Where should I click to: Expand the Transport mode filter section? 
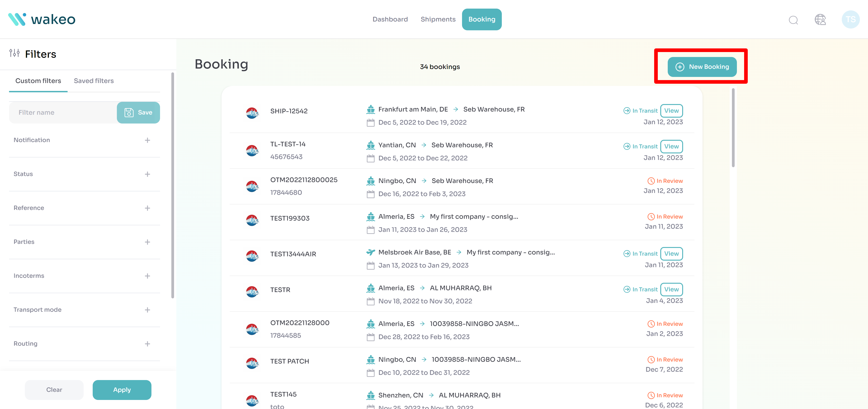coord(147,310)
